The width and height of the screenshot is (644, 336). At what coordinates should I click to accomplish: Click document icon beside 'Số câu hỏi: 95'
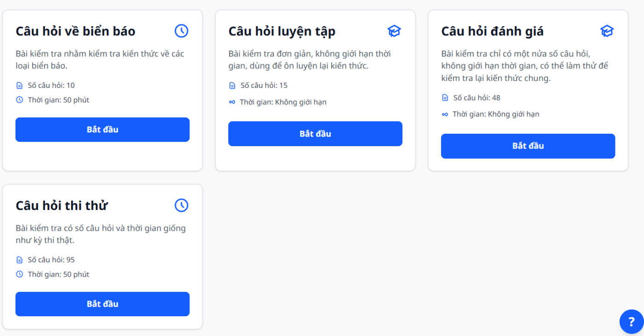(x=19, y=260)
